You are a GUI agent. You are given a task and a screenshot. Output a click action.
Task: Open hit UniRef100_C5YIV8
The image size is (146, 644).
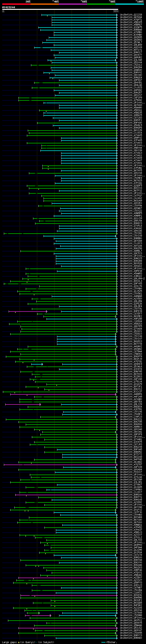pos(131,336)
